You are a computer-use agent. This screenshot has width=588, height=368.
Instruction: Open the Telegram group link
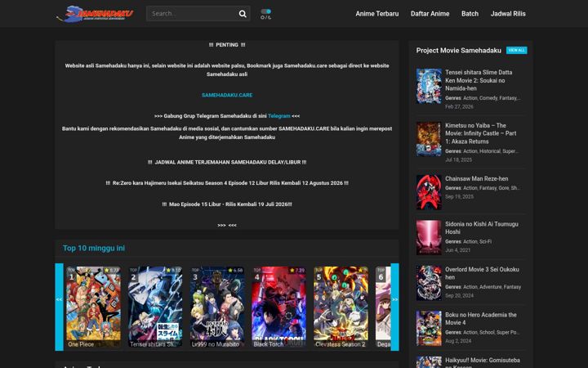click(279, 116)
